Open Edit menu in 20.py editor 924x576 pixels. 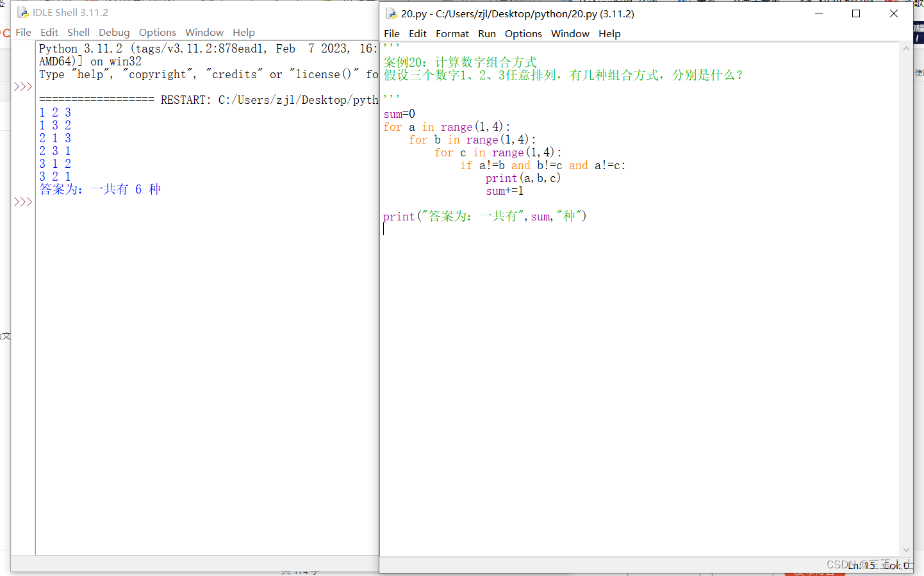point(418,33)
